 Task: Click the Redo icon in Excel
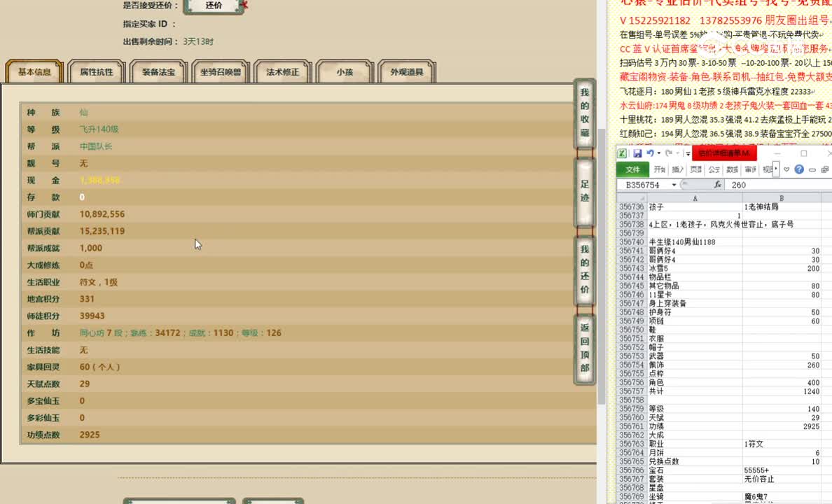tap(670, 151)
